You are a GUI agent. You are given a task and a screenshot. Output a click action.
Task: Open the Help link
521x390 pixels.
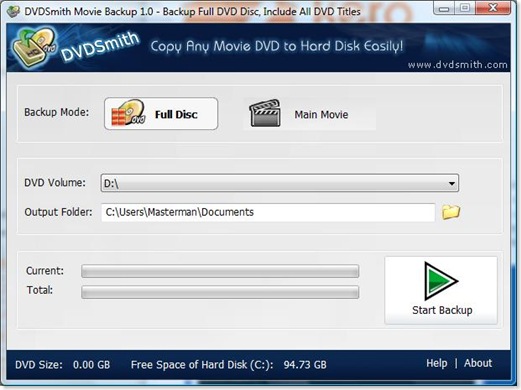tap(436, 363)
